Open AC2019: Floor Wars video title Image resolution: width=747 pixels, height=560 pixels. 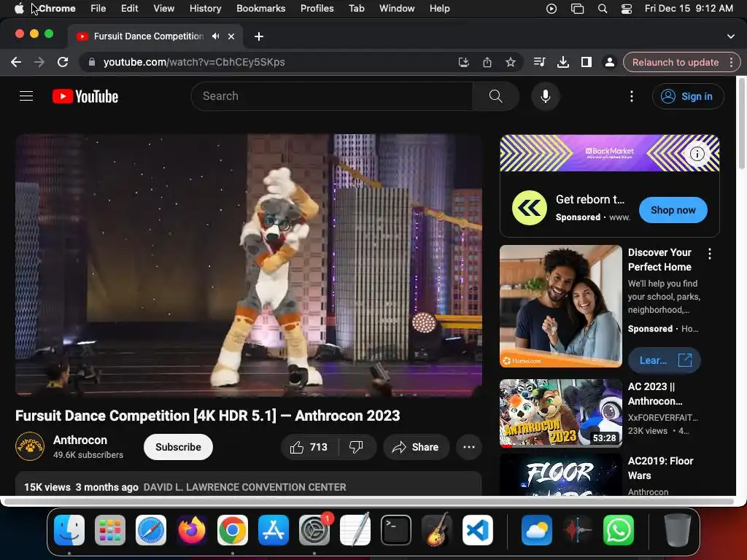click(660, 468)
